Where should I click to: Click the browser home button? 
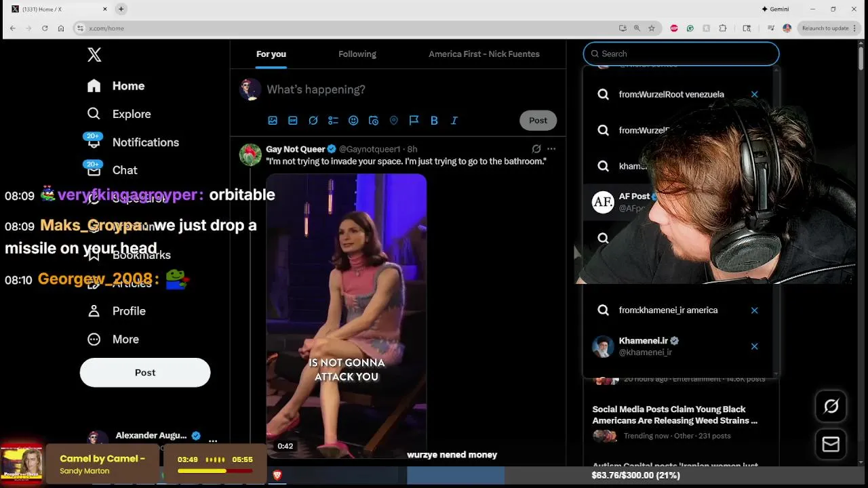(61, 28)
